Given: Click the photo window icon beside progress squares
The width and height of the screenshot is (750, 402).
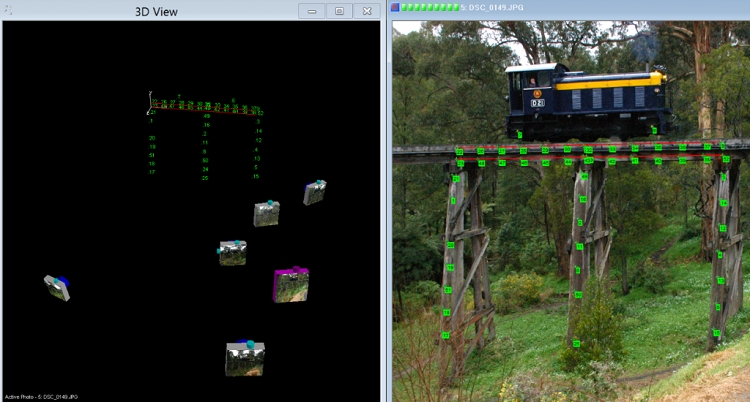Looking at the screenshot, I should 396,8.
